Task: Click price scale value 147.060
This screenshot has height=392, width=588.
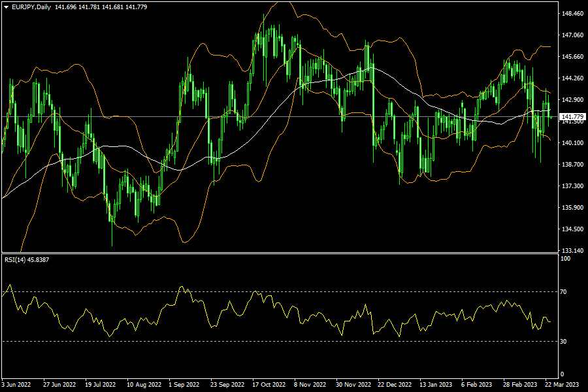Action: click(x=572, y=35)
